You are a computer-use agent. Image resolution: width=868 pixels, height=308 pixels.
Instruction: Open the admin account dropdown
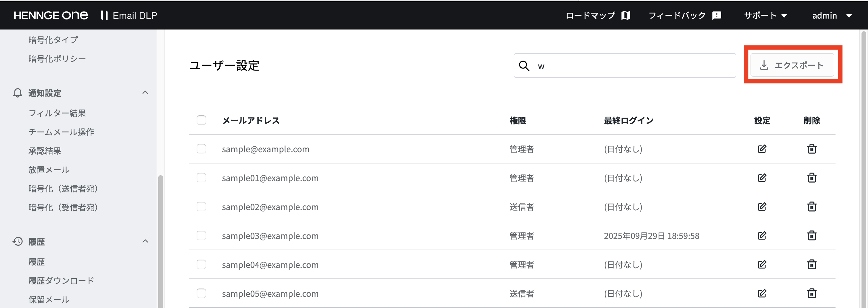832,15
